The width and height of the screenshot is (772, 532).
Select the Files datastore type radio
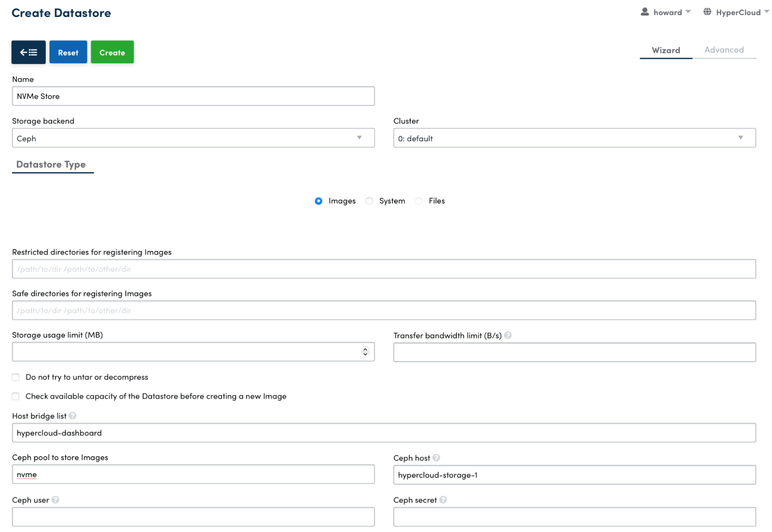pyautogui.click(x=419, y=201)
